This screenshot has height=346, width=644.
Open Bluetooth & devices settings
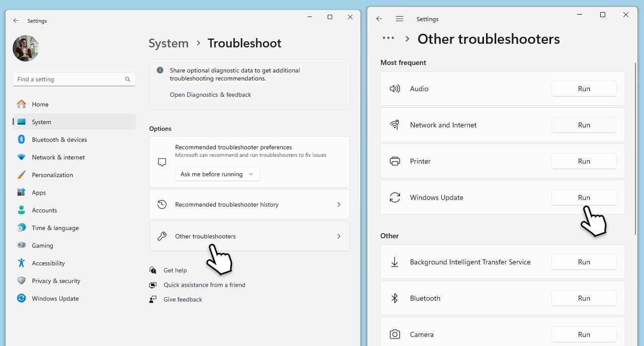pyautogui.click(x=74, y=140)
